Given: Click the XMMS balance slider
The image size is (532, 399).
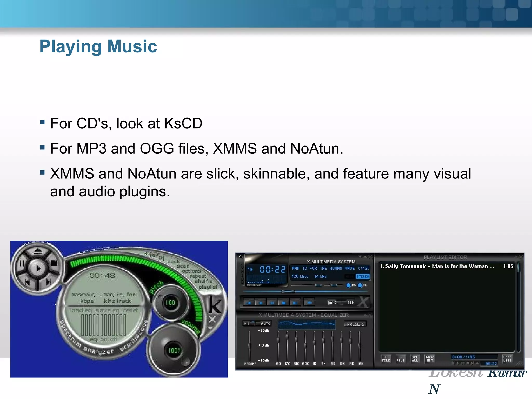Looking at the screenshot, I should pos(334,285).
